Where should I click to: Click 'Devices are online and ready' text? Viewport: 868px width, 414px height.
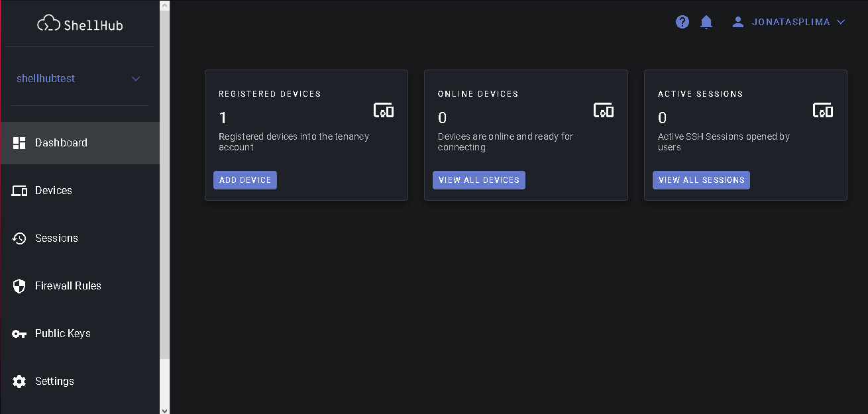point(506,142)
